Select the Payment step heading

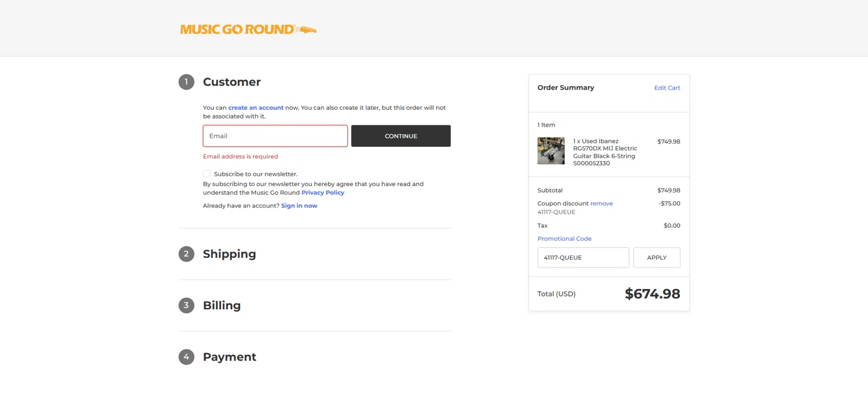[229, 357]
